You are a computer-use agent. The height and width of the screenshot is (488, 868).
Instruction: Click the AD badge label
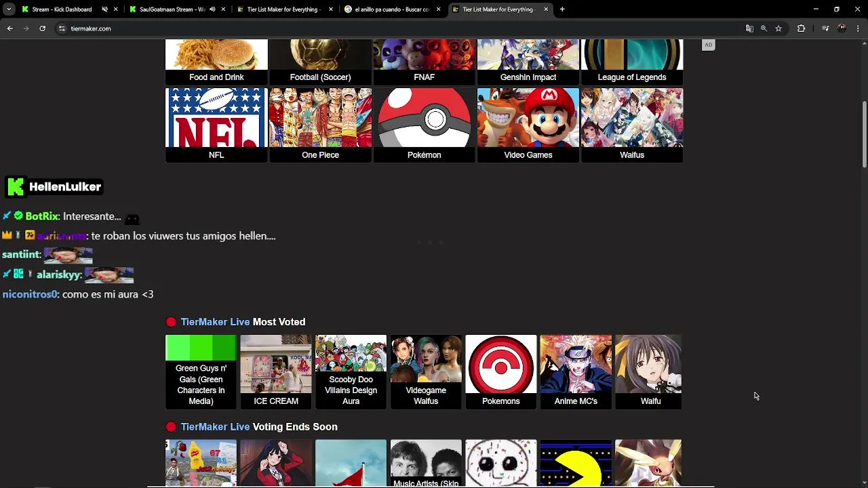708,45
